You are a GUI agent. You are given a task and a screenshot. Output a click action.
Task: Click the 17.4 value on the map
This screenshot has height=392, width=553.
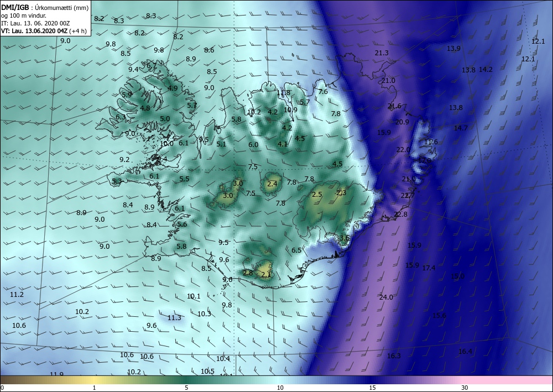pyautogui.click(x=429, y=268)
